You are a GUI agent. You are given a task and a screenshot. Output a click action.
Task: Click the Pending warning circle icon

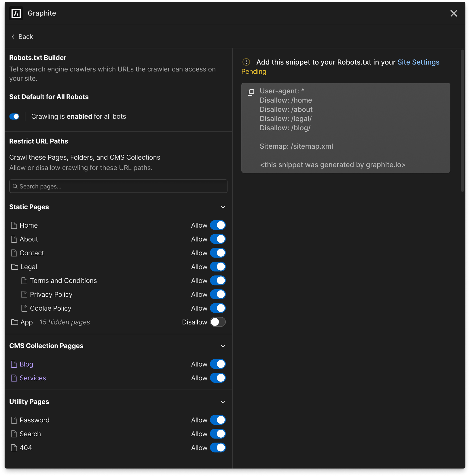246,62
